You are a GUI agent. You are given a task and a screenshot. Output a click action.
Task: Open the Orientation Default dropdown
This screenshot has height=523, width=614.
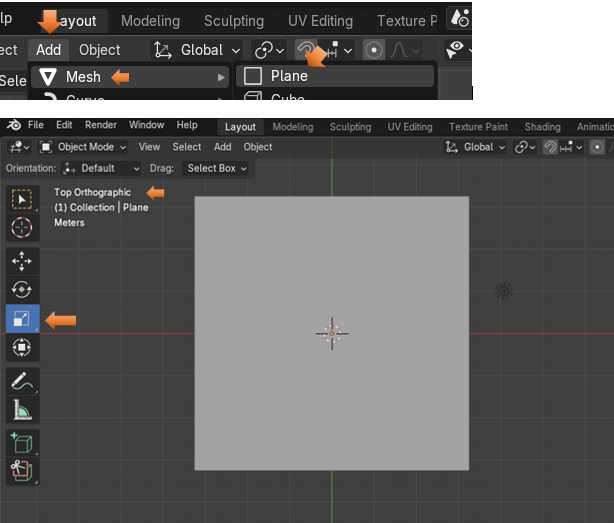(102, 168)
